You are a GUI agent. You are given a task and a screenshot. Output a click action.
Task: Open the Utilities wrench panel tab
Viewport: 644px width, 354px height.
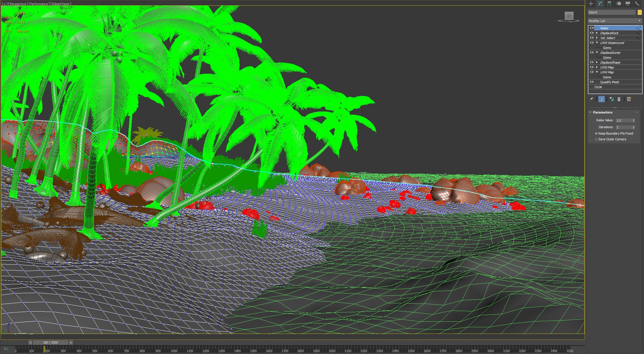tap(637, 4)
